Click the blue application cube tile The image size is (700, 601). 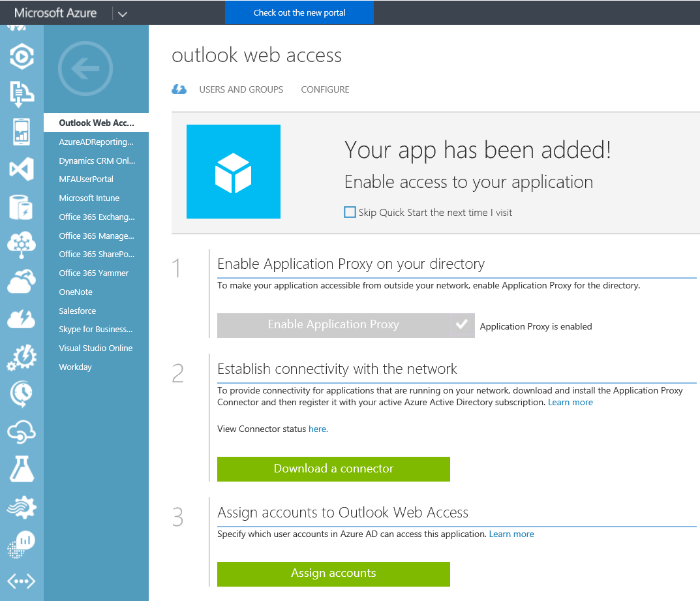pyautogui.click(x=234, y=172)
